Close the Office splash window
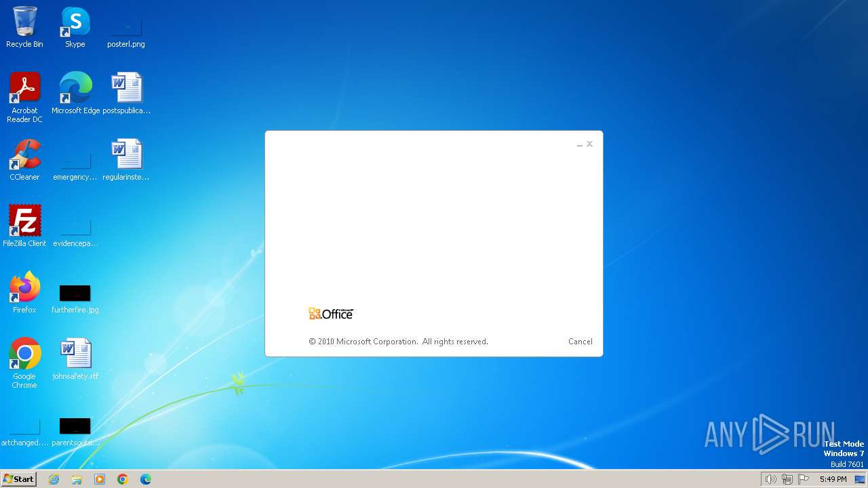The image size is (868, 488). 590,144
